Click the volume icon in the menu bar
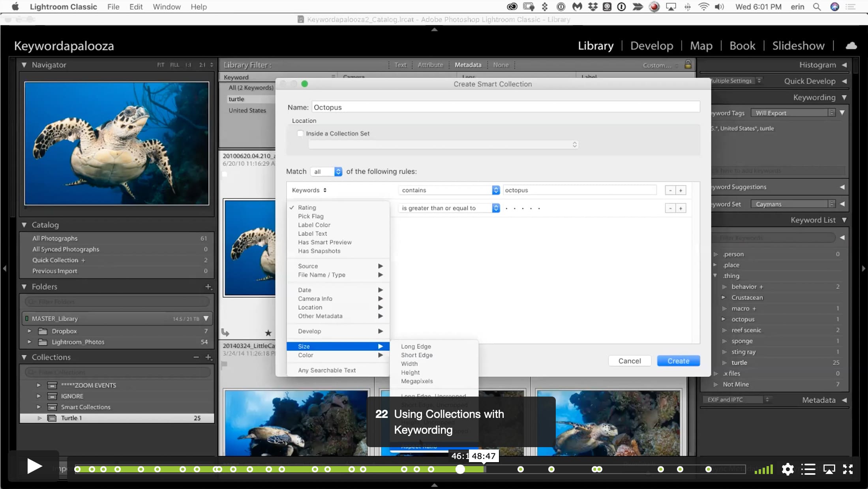Viewport: 868px width, 489px height. pos(719,7)
